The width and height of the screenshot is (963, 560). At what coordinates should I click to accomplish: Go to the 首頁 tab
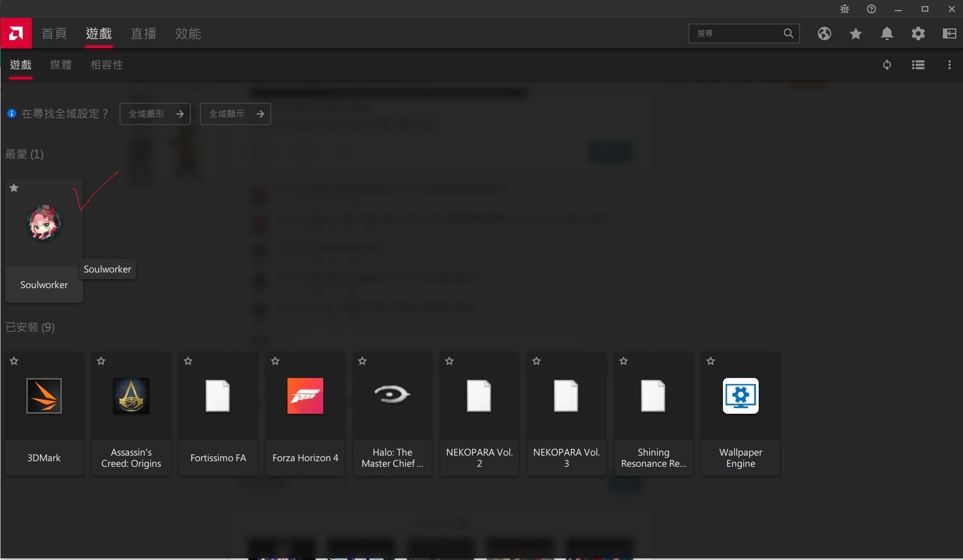click(x=54, y=33)
